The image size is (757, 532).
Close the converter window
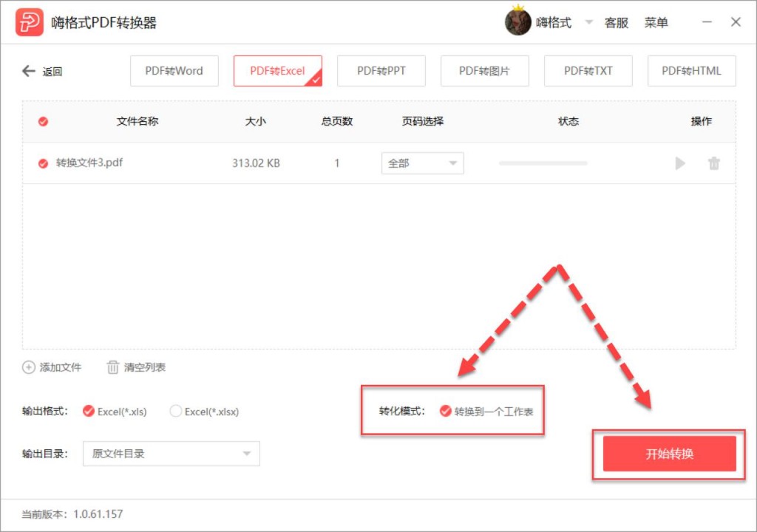pyautogui.click(x=736, y=21)
